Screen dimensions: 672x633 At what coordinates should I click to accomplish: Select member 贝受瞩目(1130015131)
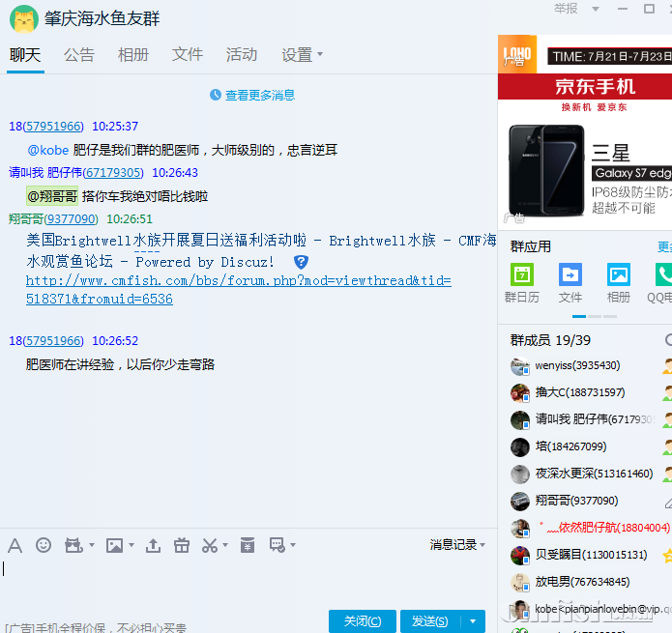[x=591, y=555]
